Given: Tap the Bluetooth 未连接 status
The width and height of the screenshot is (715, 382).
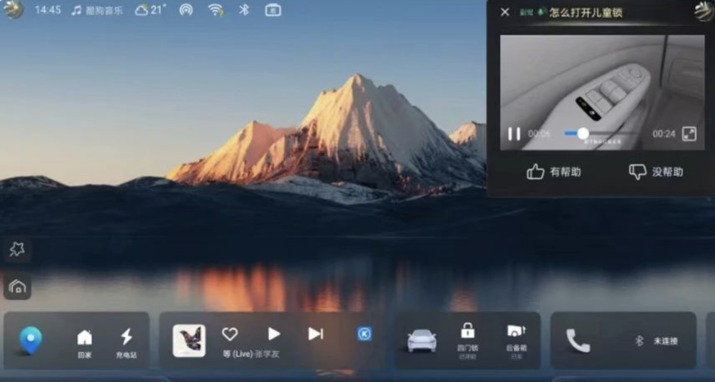Looking at the screenshot, I should click(657, 341).
